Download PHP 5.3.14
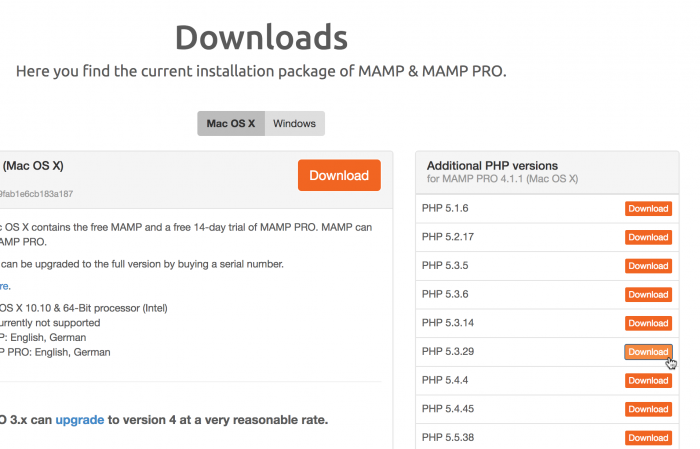The image size is (700, 449). point(648,323)
